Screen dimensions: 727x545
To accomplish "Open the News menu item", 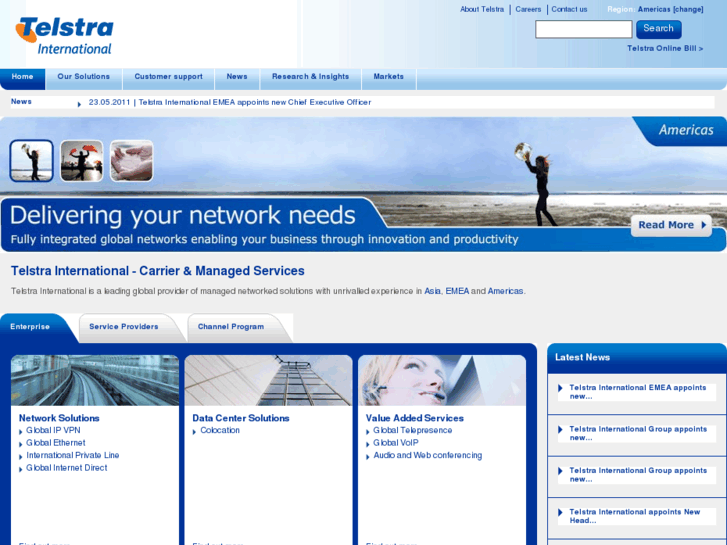I will pyautogui.click(x=237, y=77).
